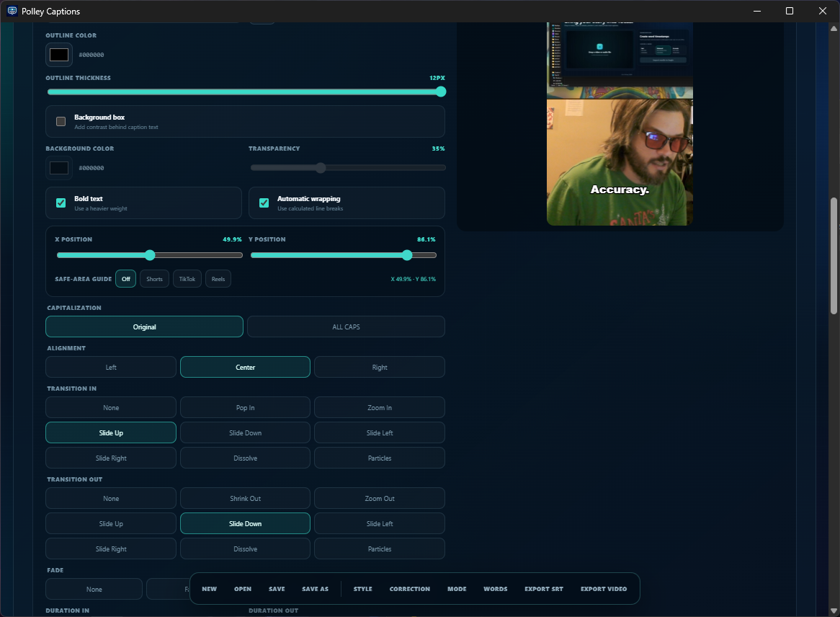Image resolution: width=840 pixels, height=617 pixels.
Task: Click NEW in bottom toolbar
Action: pos(210,589)
